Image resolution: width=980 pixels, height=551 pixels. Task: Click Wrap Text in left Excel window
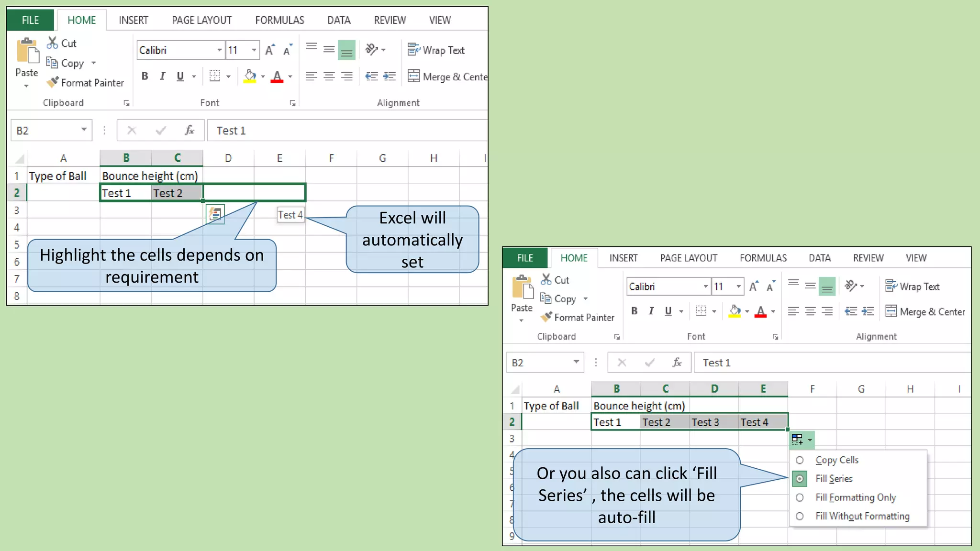436,50
